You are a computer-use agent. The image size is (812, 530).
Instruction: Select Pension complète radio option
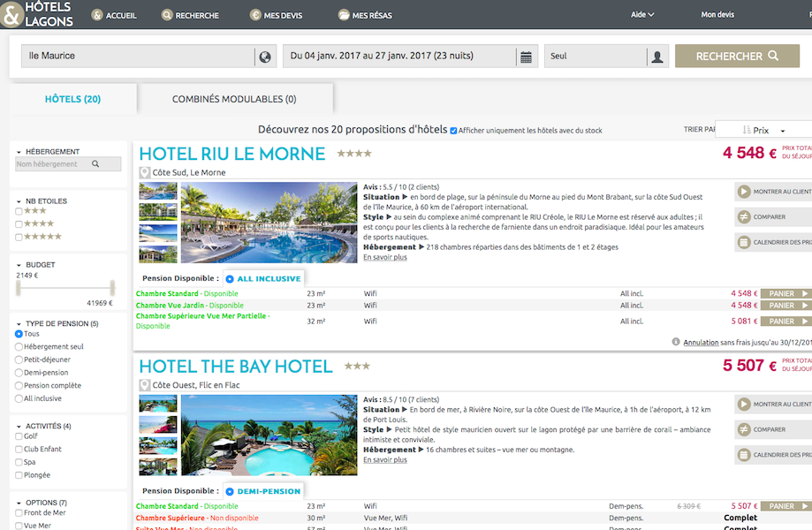coord(19,386)
